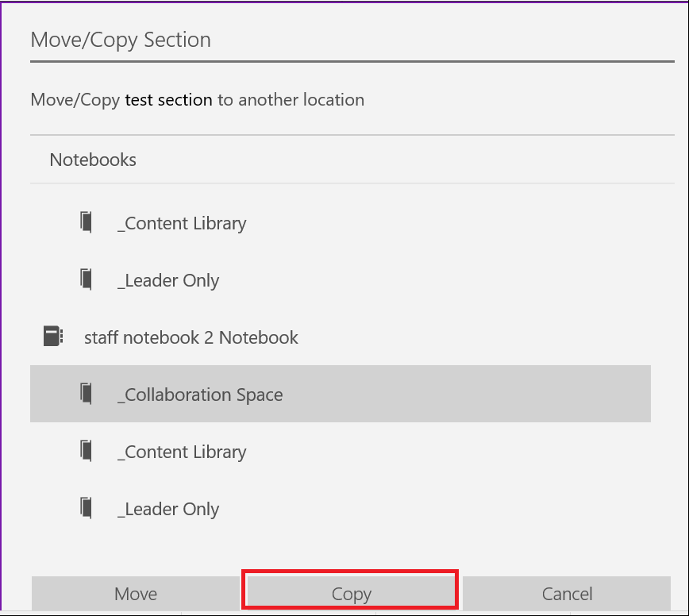Click the staff notebook 2 notebook icon

tap(53, 336)
